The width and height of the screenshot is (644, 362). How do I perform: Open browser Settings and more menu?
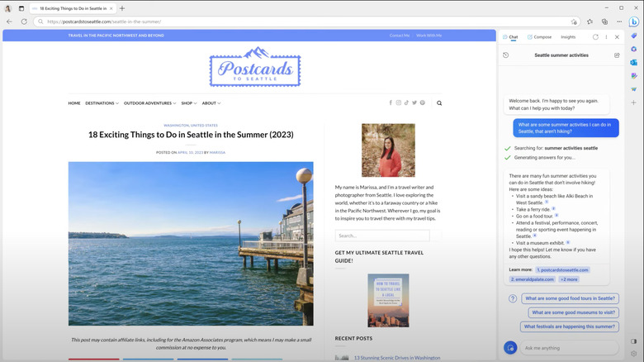point(619,21)
